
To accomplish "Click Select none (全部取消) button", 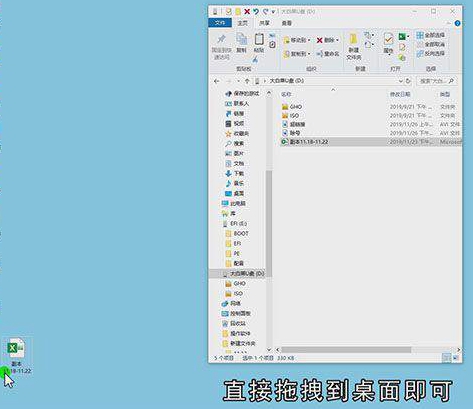I will pyautogui.click(x=431, y=44).
